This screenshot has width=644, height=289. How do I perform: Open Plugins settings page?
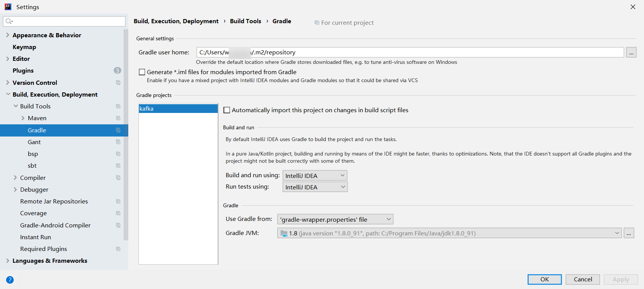(x=23, y=70)
